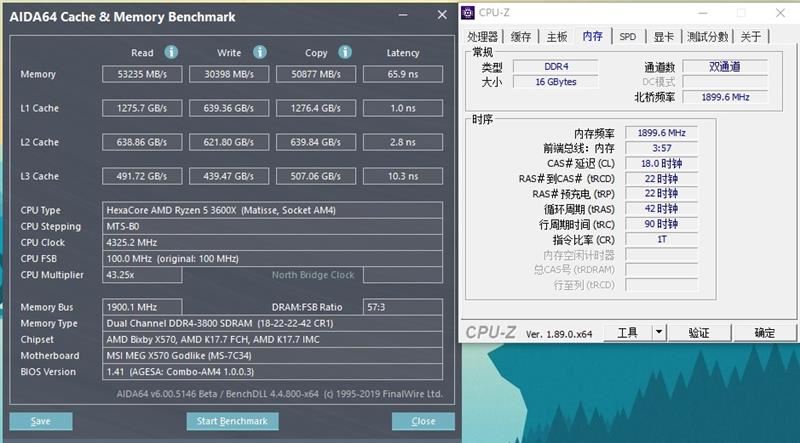This screenshot has width=800, height=443.
Task: Click 前端总线:内存 value 3:57 in CPU-Z
Action: (661, 148)
